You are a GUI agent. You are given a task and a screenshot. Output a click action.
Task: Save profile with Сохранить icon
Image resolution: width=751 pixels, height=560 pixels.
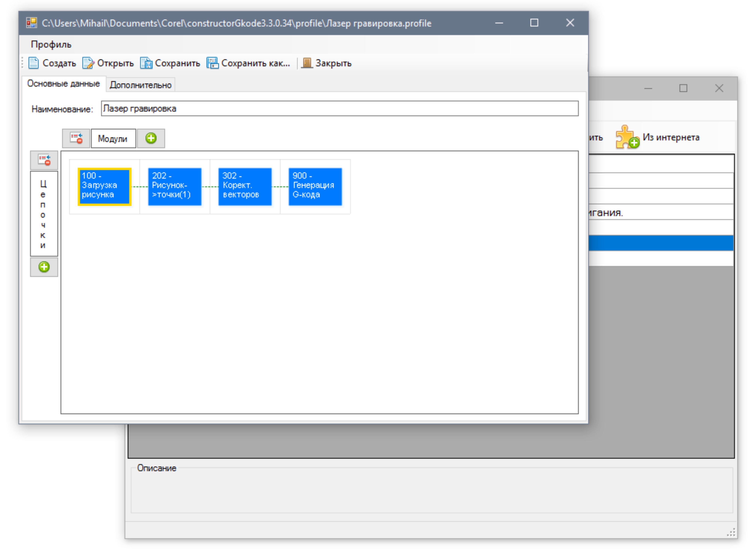point(146,63)
